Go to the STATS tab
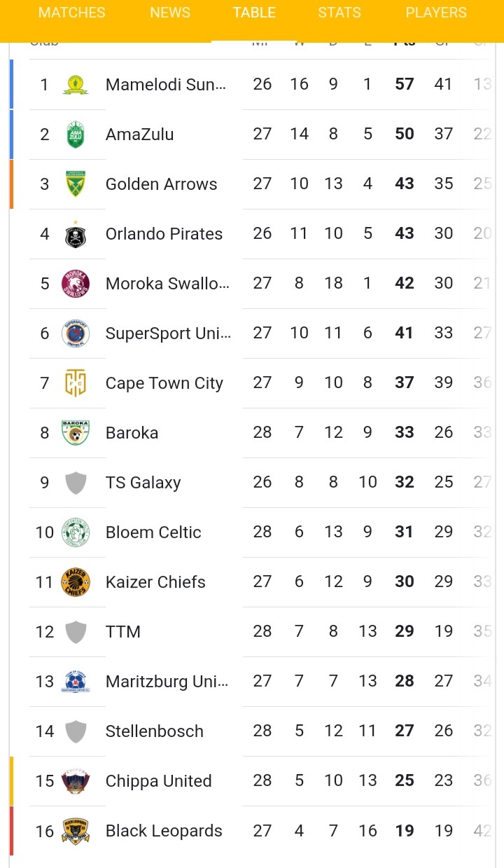Image resolution: width=504 pixels, height=868 pixels. tap(339, 13)
